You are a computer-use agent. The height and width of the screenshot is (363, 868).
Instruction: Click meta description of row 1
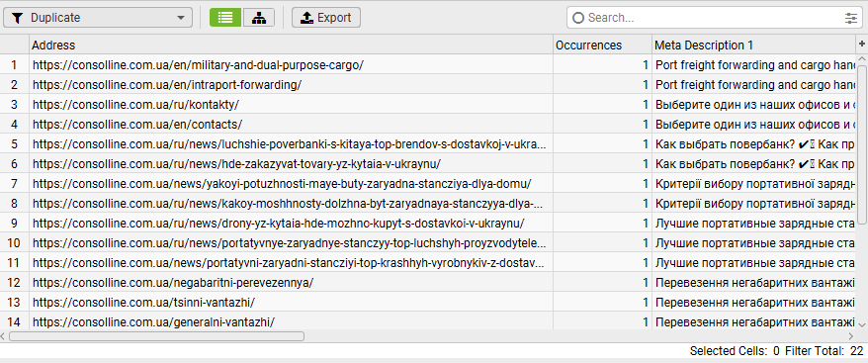point(754,65)
